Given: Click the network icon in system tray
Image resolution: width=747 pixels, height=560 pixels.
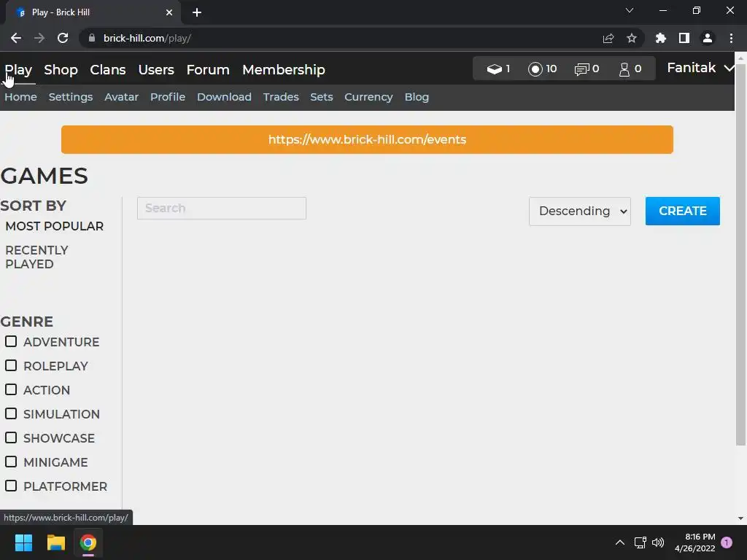Looking at the screenshot, I should 640,542.
